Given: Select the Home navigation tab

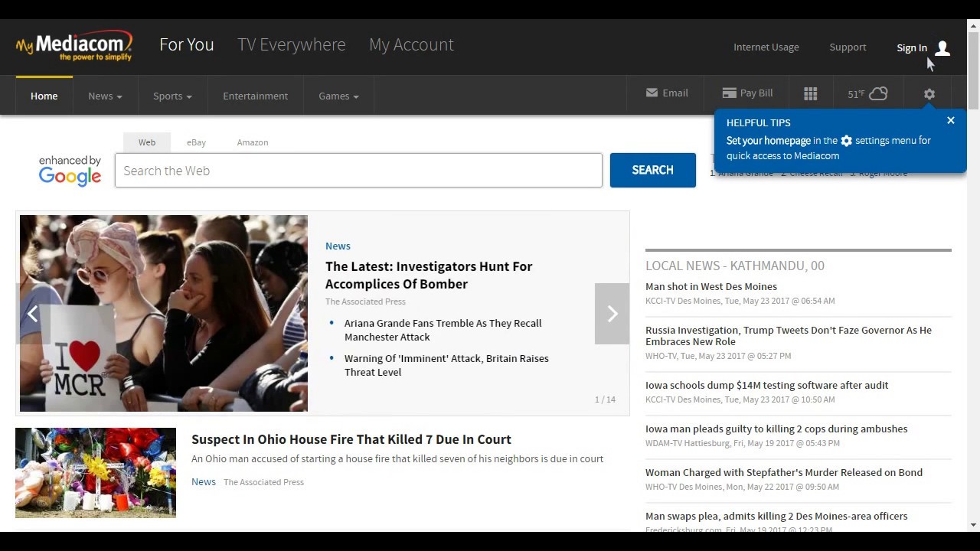Looking at the screenshot, I should pyautogui.click(x=44, y=96).
